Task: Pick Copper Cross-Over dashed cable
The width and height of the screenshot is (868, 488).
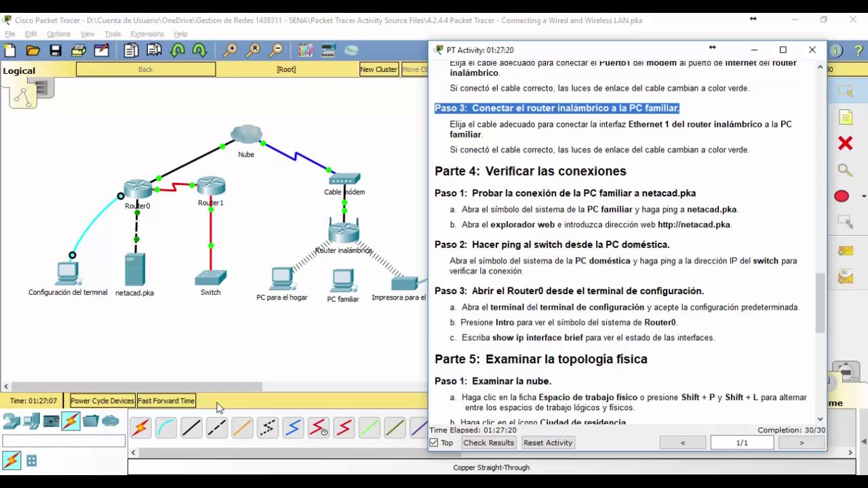Action: click(x=216, y=428)
